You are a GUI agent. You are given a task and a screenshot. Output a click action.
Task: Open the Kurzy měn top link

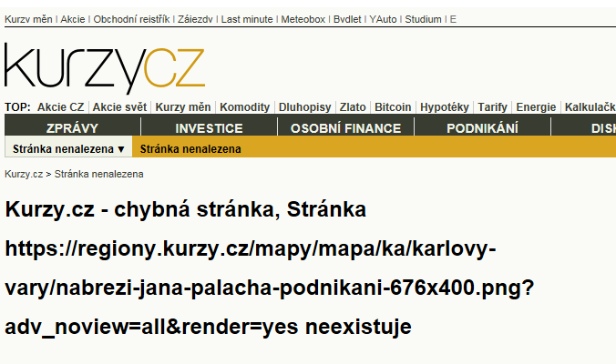click(x=28, y=19)
